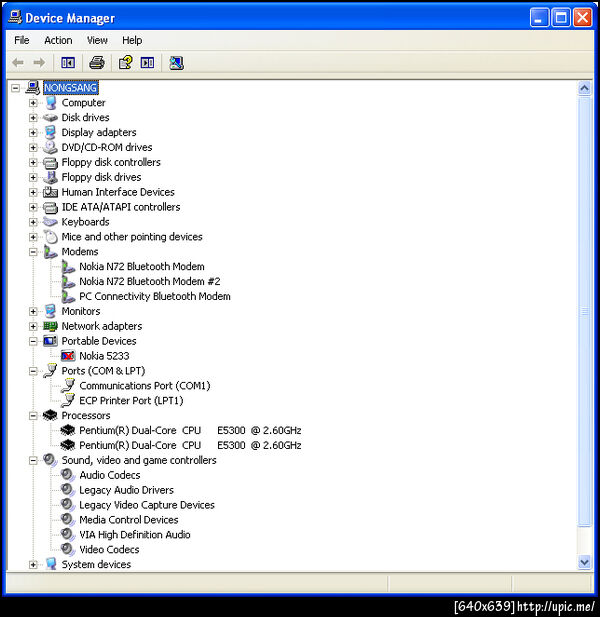Click the scrollbar up arrow
The width and height of the screenshot is (600, 617).
584,88
